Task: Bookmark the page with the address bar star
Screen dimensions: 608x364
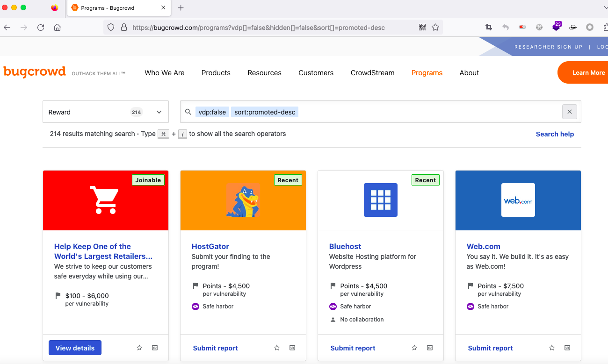Action: pyautogui.click(x=435, y=27)
